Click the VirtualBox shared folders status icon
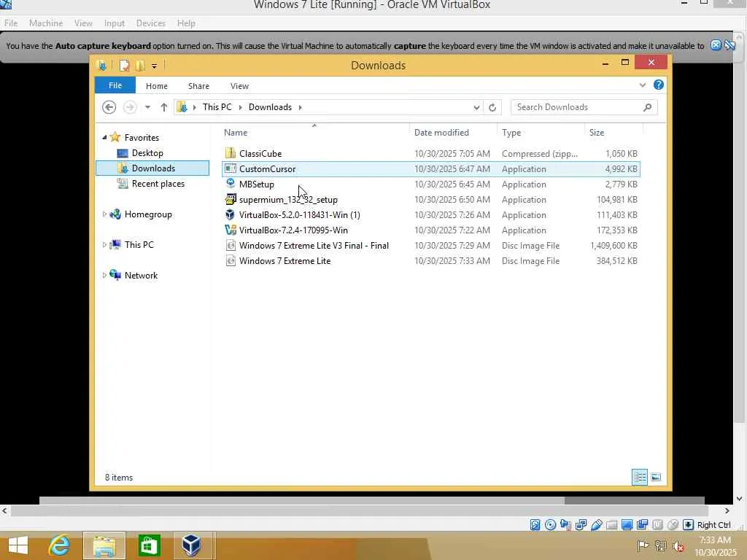The image size is (747, 560). tap(612, 525)
